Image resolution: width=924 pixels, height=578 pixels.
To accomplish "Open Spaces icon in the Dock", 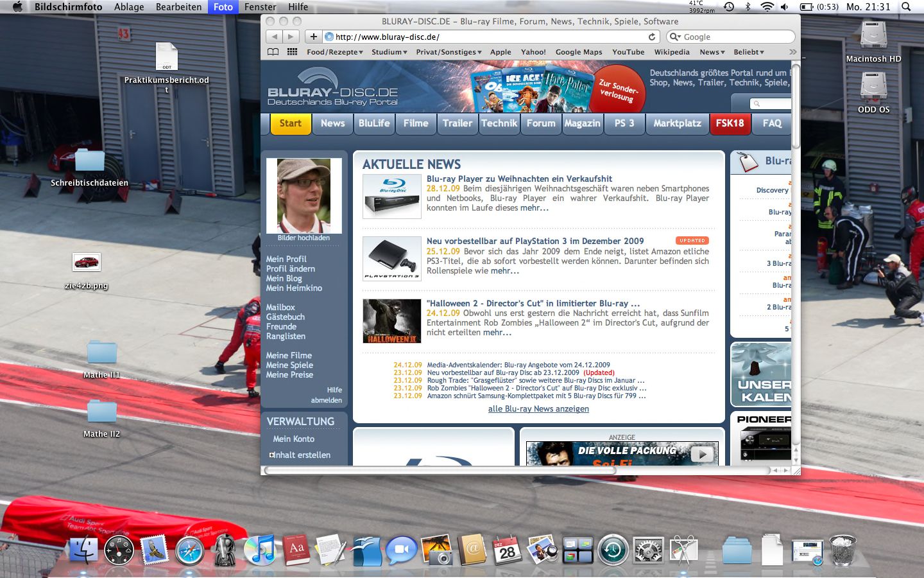I will coord(577,551).
